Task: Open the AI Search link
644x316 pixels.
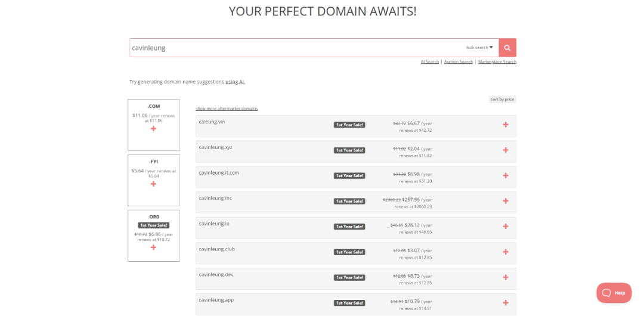Action: coord(429,62)
